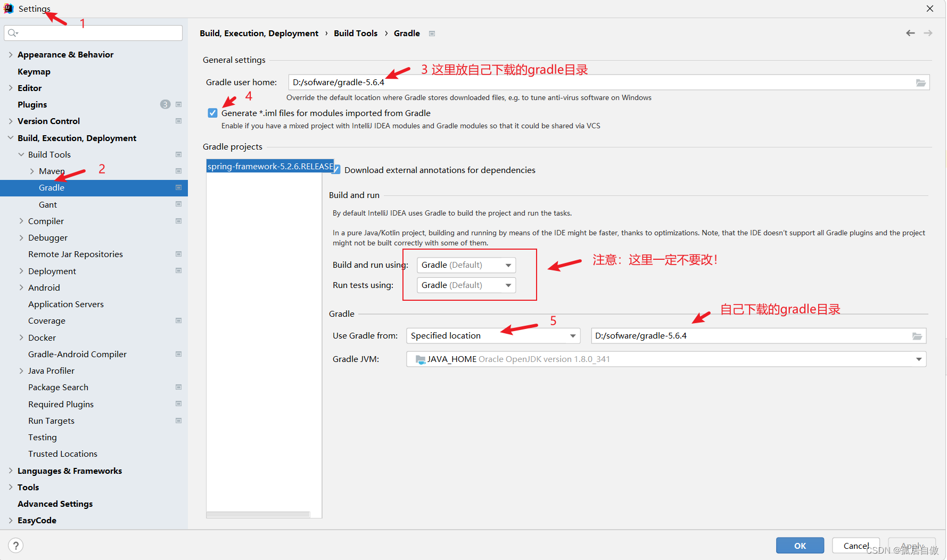Browse folder for Gradle user home
Image resolution: width=947 pixels, height=560 pixels.
pyautogui.click(x=921, y=83)
